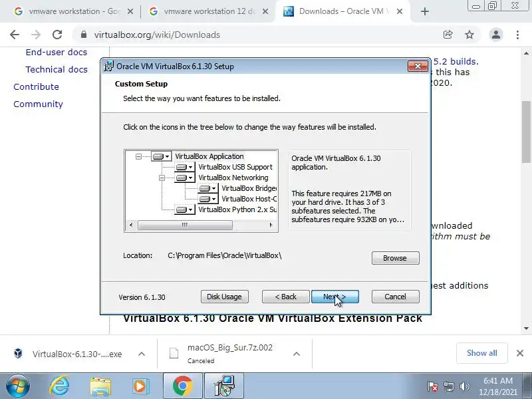This screenshot has height=399, width=532.
Task: Open Windows Explorer from taskbar
Action: pos(100,386)
